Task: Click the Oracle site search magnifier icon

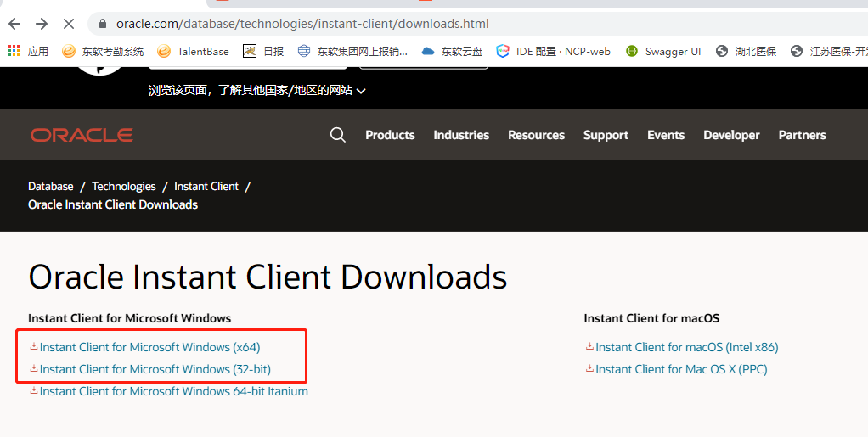Action: 338,134
